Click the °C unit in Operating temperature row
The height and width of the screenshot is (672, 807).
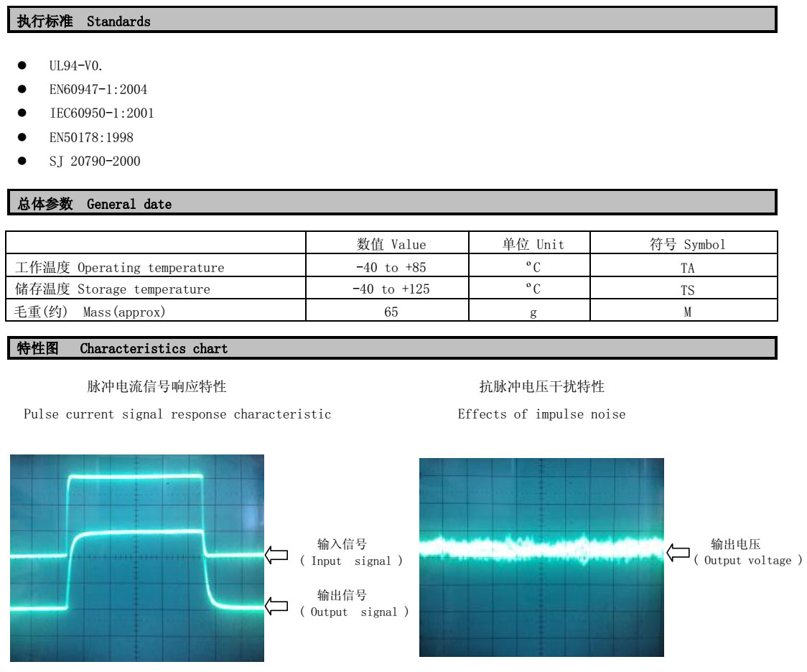click(x=533, y=267)
